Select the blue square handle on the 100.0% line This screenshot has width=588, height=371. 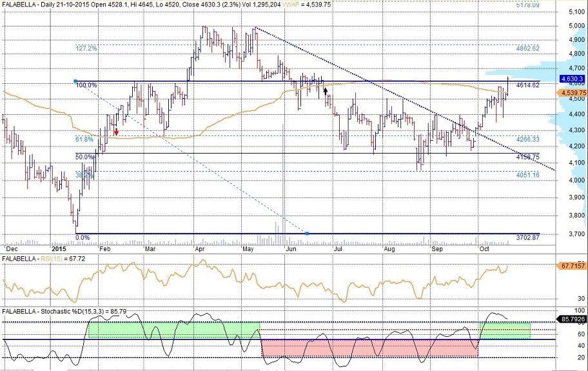[75, 81]
